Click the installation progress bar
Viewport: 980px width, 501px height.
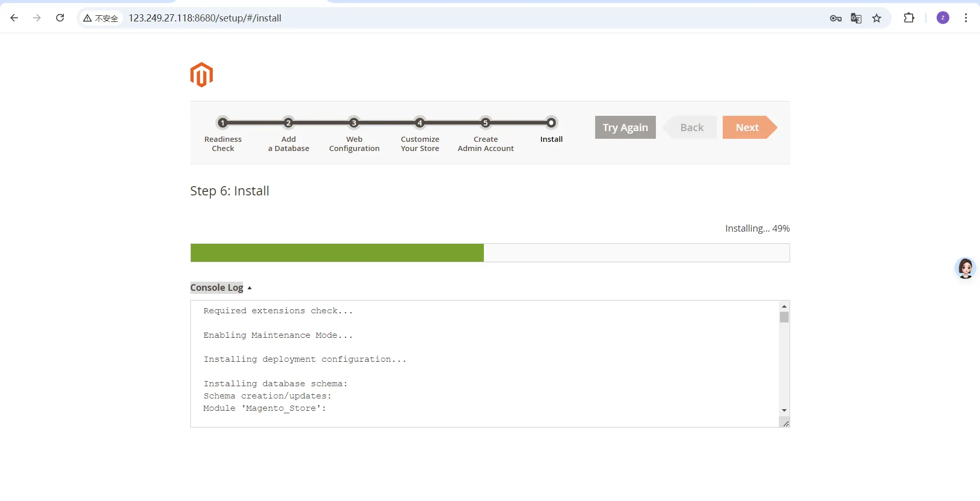tap(490, 253)
